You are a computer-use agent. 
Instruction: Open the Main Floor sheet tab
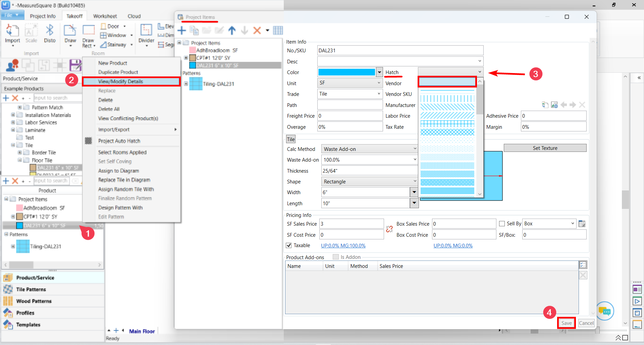coord(142,331)
